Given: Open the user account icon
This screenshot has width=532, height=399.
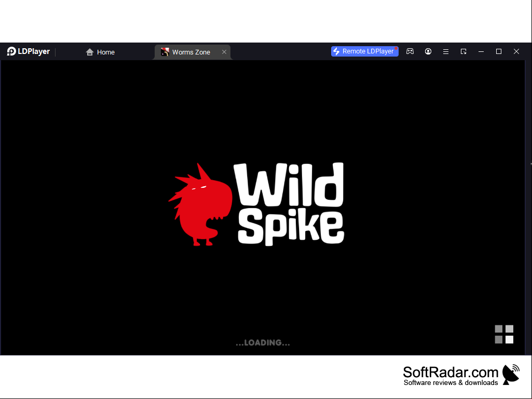Looking at the screenshot, I should [x=428, y=51].
